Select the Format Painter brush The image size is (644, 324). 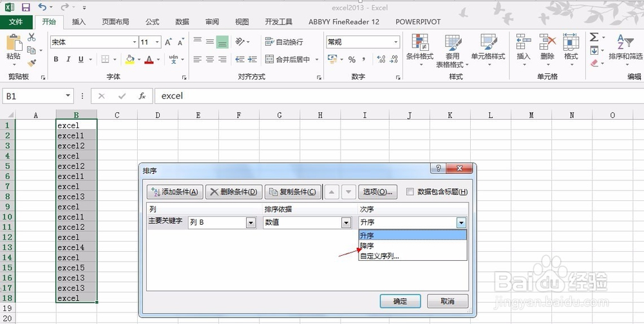click(32, 63)
